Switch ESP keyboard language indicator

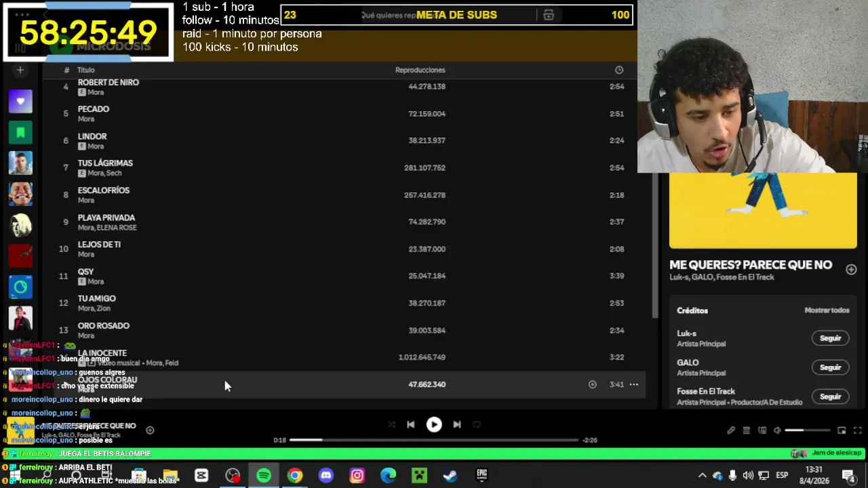point(782,476)
